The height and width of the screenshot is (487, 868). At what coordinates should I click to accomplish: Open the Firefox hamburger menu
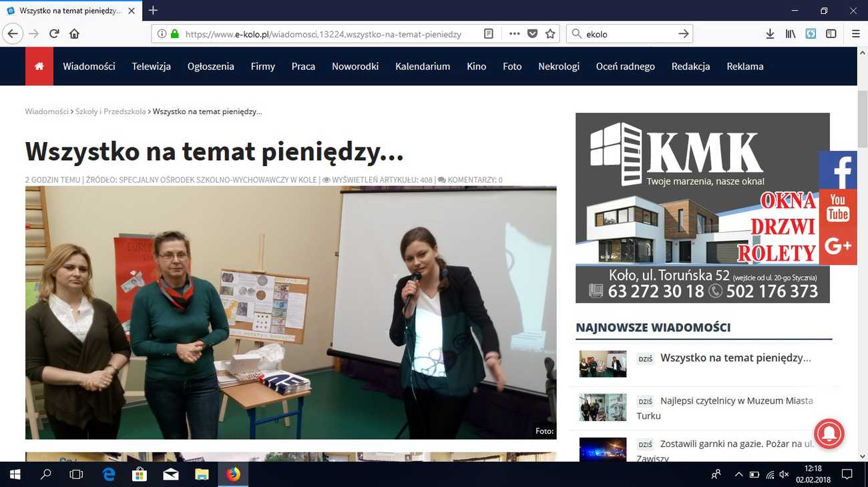[855, 33]
